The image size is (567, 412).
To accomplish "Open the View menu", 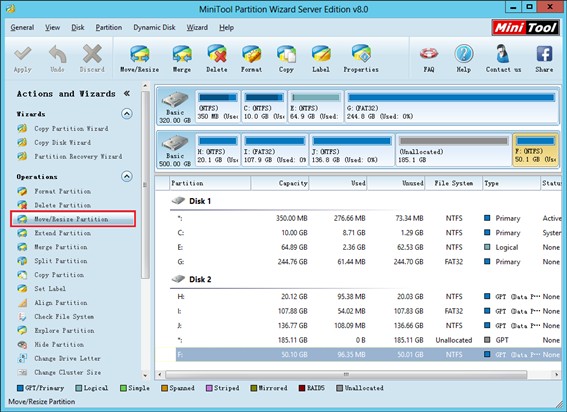I will [x=52, y=27].
